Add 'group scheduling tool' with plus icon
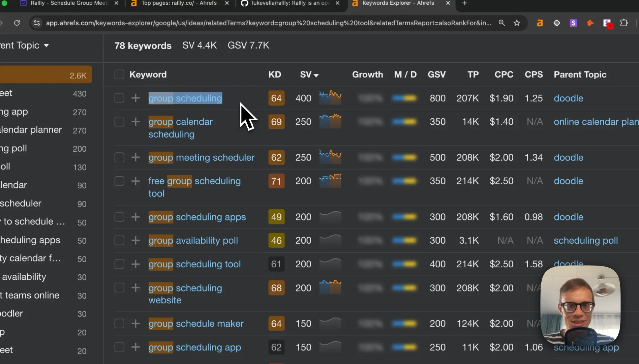 [135, 264]
